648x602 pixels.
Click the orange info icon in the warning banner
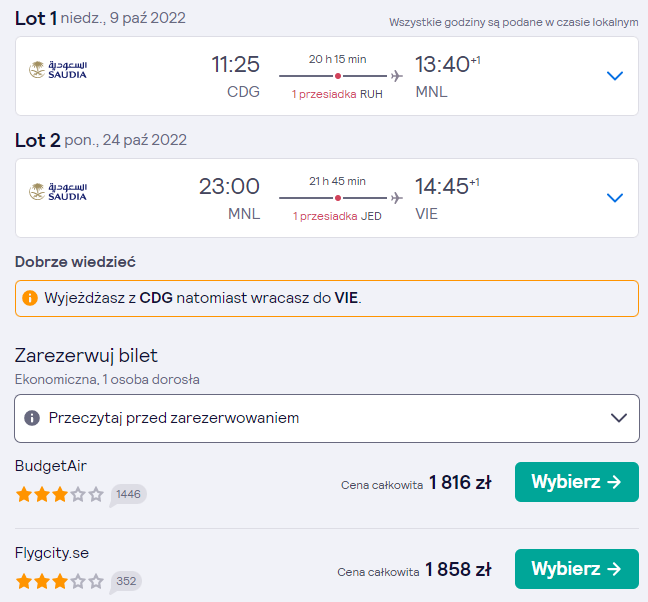coord(30,298)
